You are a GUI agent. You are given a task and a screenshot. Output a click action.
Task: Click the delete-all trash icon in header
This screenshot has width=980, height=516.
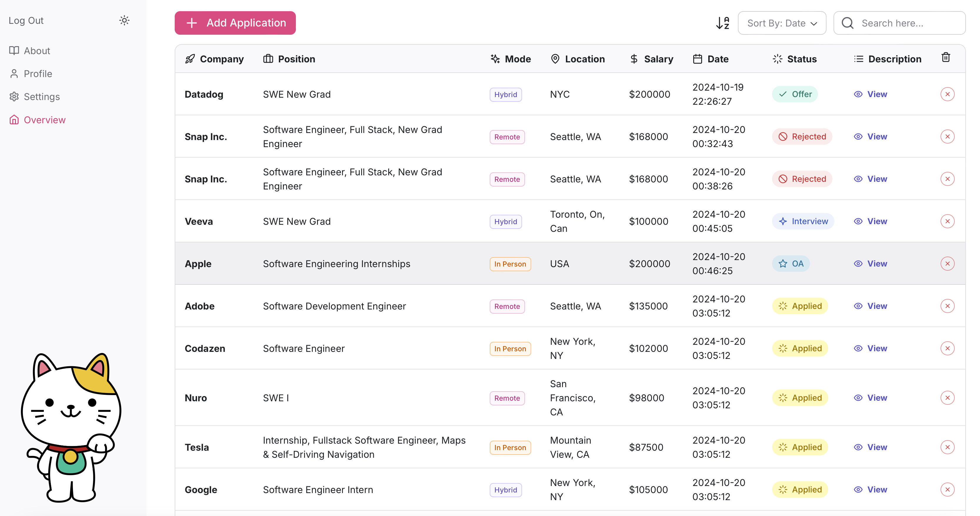(945, 57)
